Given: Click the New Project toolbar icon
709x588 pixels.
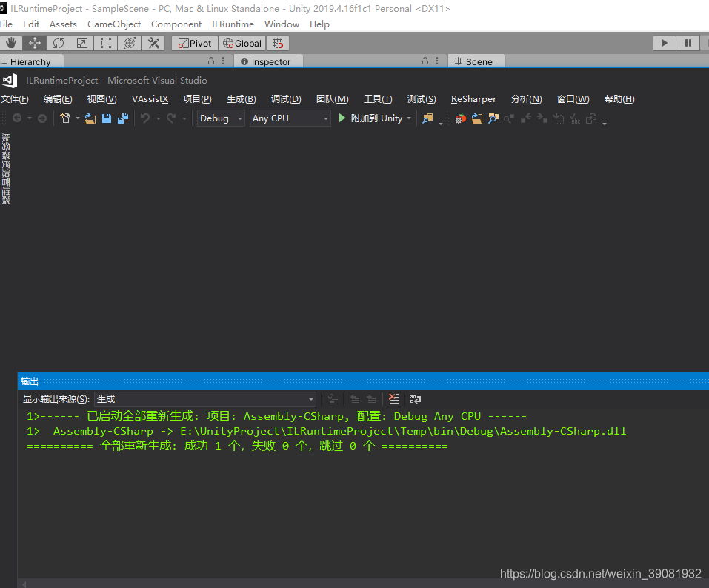Looking at the screenshot, I should point(65,118).
